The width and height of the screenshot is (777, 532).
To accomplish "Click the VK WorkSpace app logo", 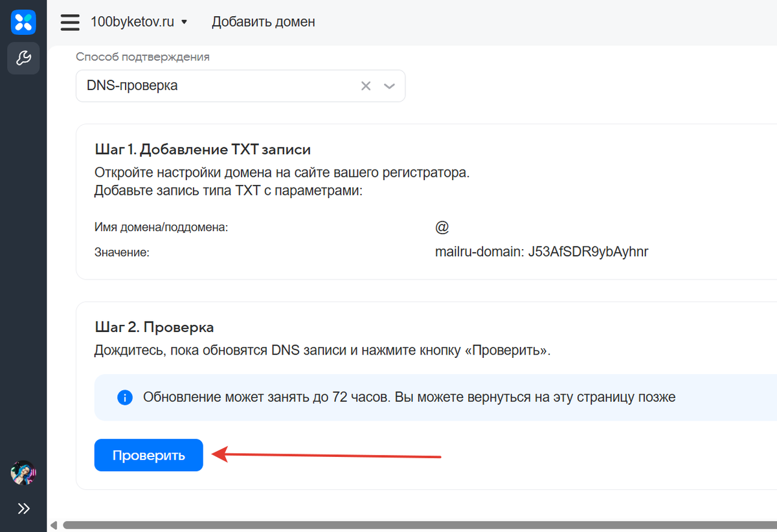I will (23, 22).
